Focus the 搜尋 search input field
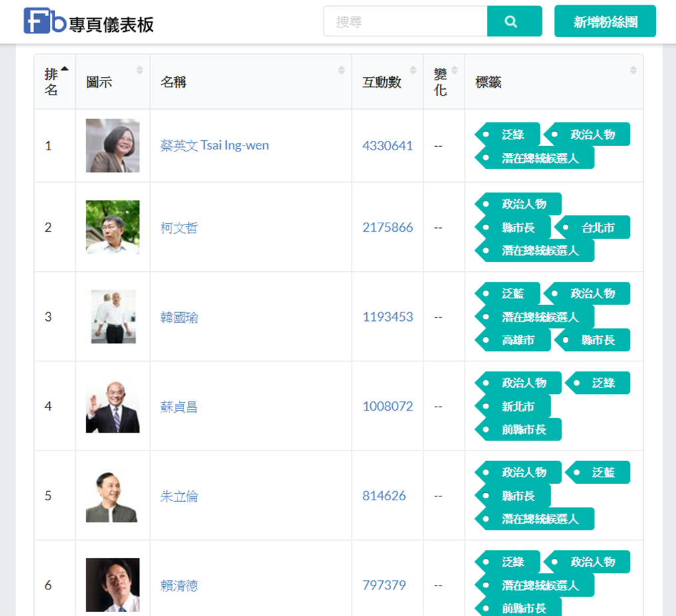 [x=405, y=21]
